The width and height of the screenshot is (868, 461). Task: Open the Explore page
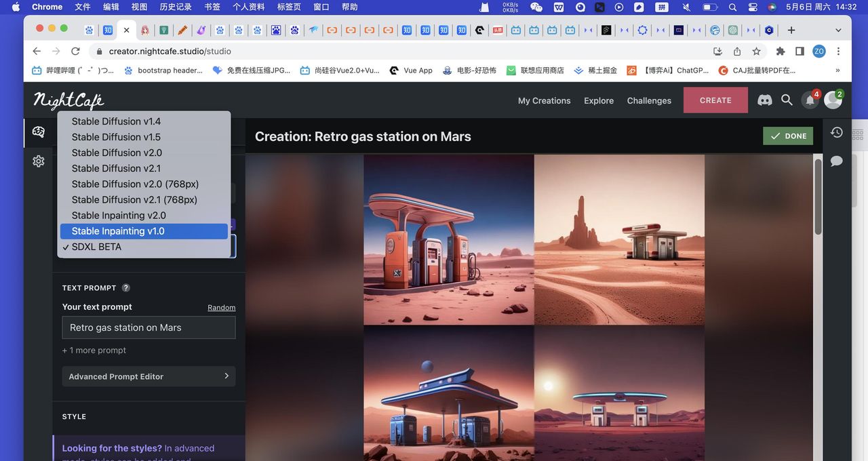point(598,100)
